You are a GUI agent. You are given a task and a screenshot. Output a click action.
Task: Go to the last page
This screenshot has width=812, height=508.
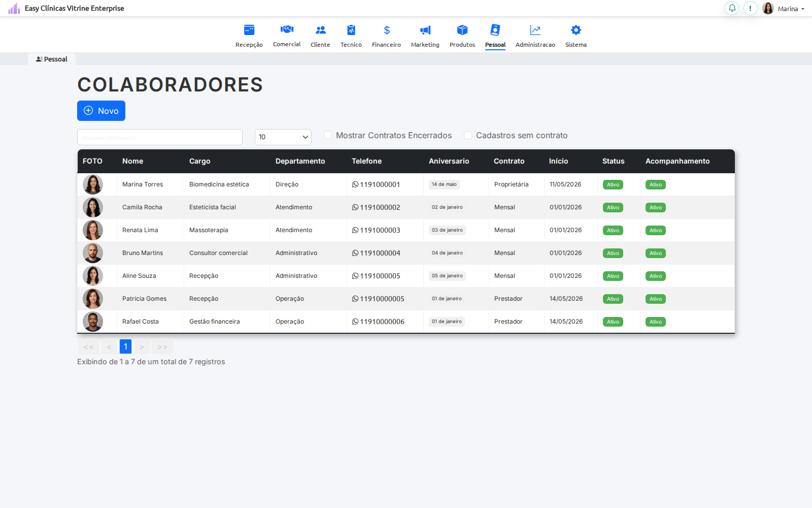pyautogui.click(x=162, y=347)
